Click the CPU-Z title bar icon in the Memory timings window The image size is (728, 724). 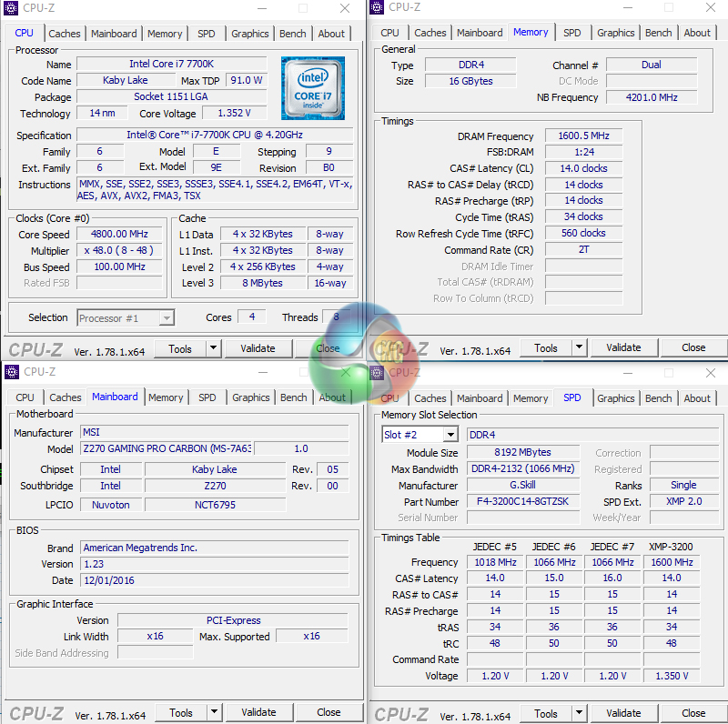tap(377, 7)
